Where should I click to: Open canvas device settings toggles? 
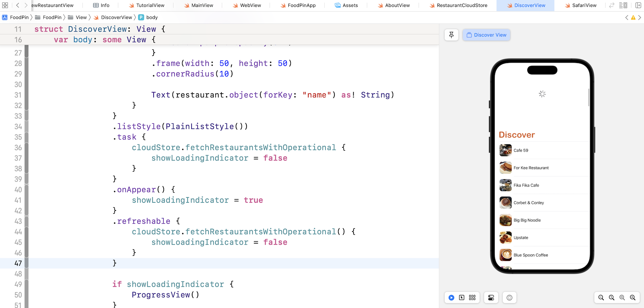coord(491,298)
